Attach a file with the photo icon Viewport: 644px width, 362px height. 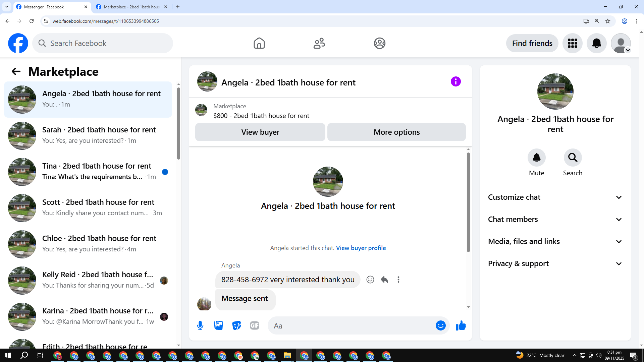click(218, 325)
